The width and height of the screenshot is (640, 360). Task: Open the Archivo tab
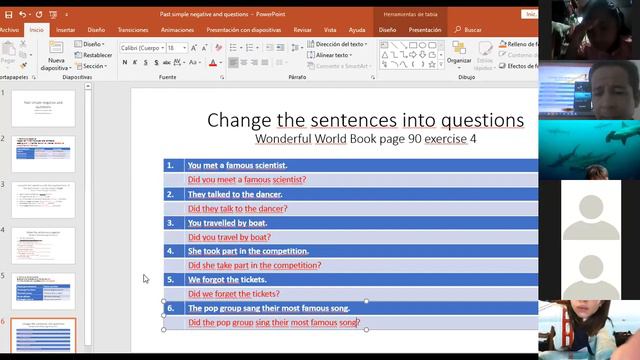pyautogui.click(x=10, y=30)
